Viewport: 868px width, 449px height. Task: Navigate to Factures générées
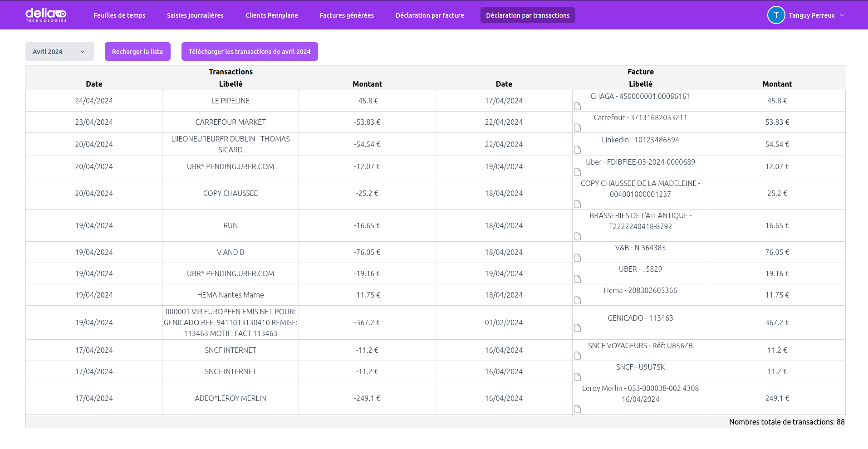347,15
